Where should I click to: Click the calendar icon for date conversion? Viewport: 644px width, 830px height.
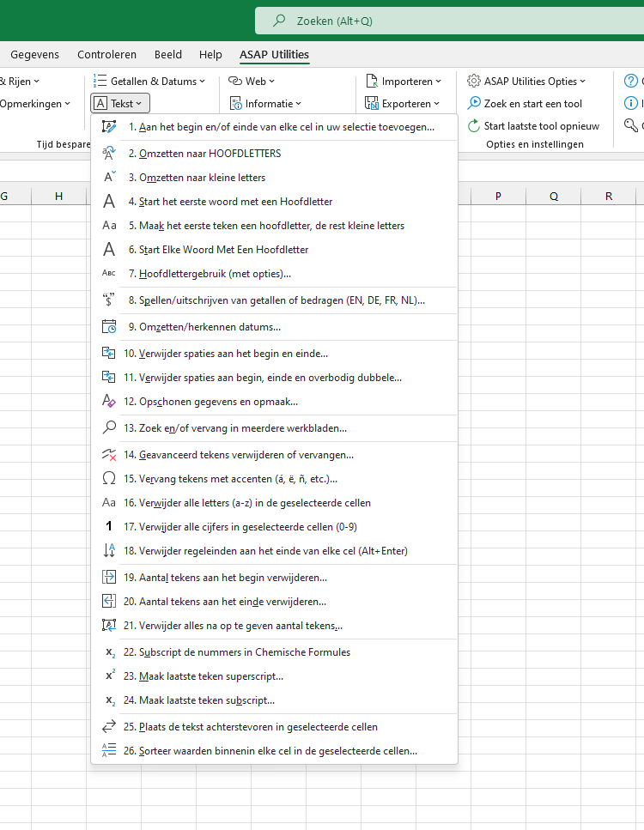pos(108,327)
